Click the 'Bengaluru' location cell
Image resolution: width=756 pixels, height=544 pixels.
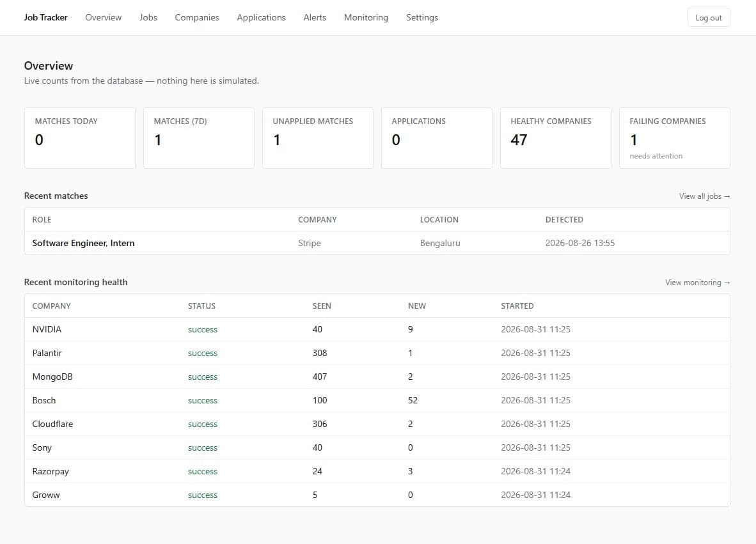tap(439, 243)
